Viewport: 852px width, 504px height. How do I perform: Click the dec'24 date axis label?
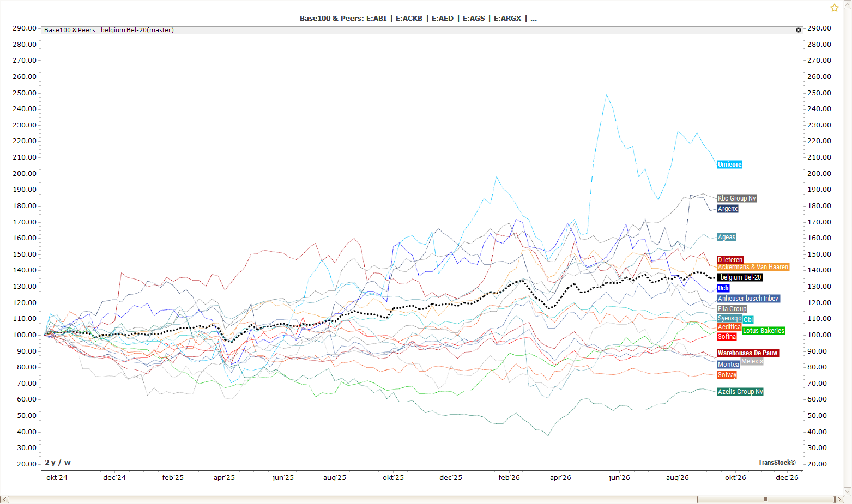114,478
